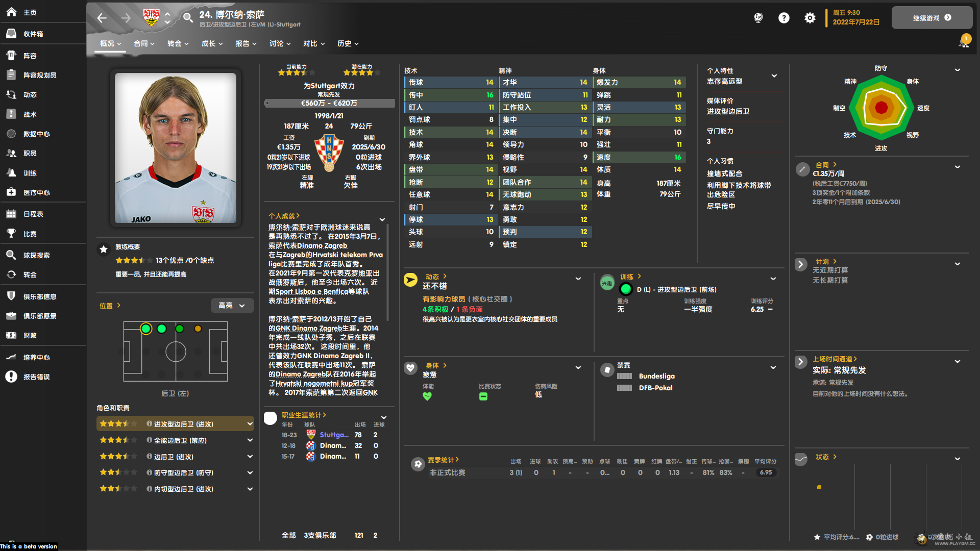Viewport: 980px width, 551px height.
Task: Open the 概况 overview tab menu
Action: pos(111,44)
